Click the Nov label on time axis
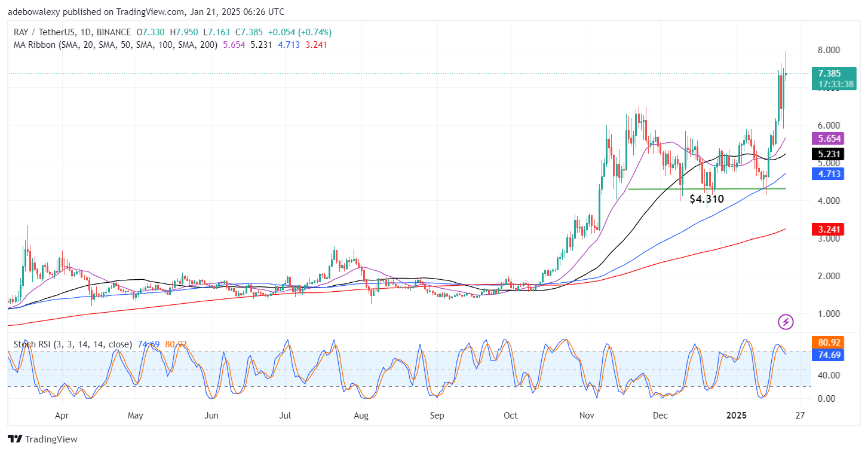868x452 pixels. coord(586,415)
